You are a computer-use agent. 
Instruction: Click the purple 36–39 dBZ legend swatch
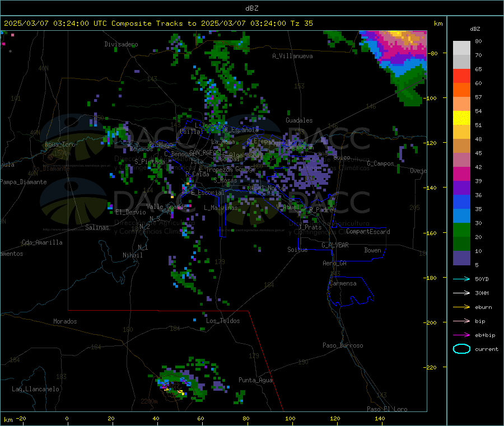coord(461,188)
